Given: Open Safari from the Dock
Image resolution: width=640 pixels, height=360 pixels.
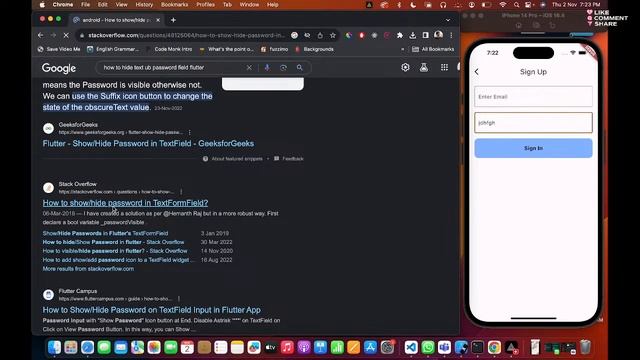Looking at the screenshot, I should [x=87, y=347].
